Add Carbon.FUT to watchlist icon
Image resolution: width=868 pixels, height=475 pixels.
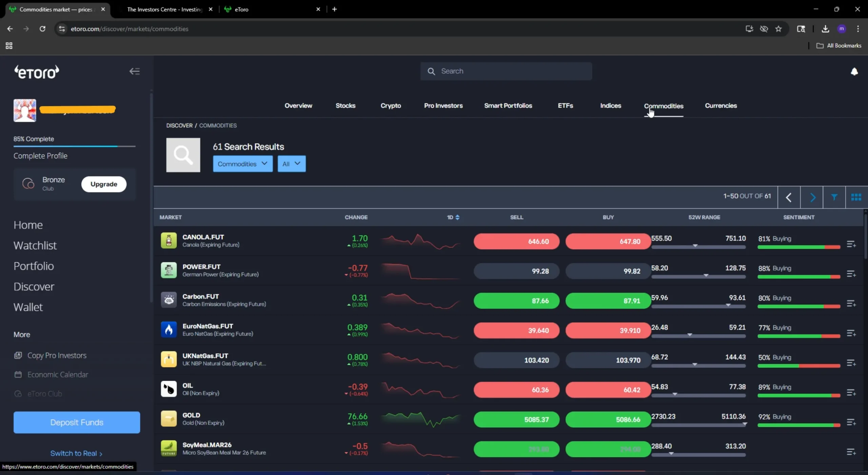pyautogui.click(x=851, y=303)
